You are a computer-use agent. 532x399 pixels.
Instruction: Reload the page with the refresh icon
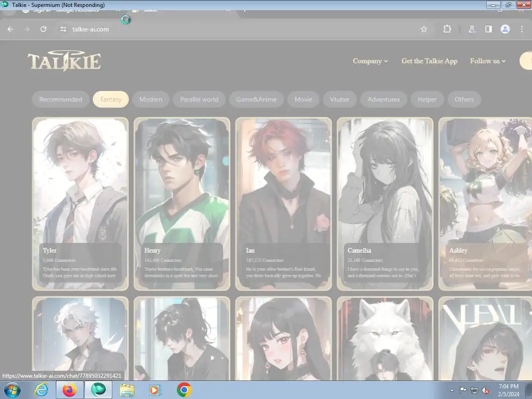[43, 29]
